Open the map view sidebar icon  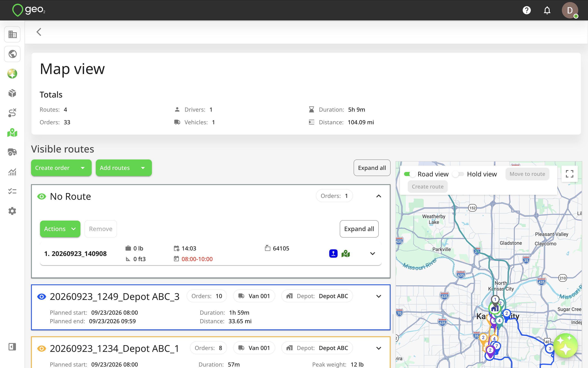pyautogui.click(x=12, y=133)
